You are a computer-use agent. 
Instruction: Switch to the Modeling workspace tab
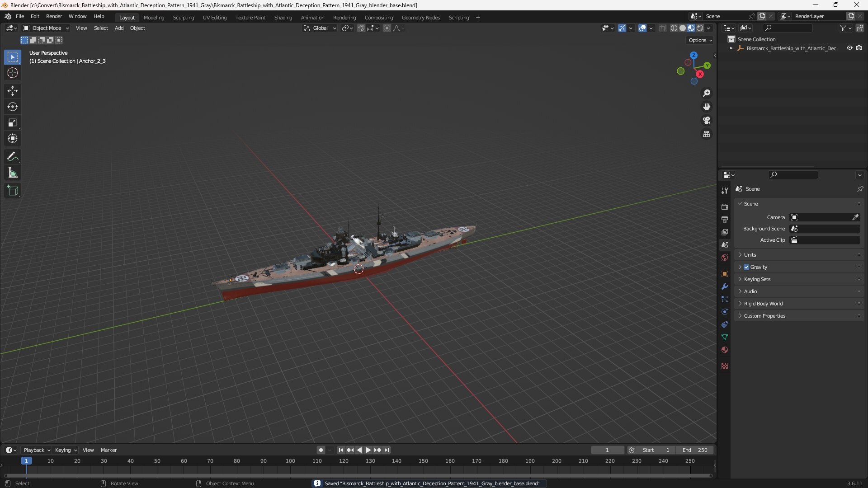(x=154, y=18)
